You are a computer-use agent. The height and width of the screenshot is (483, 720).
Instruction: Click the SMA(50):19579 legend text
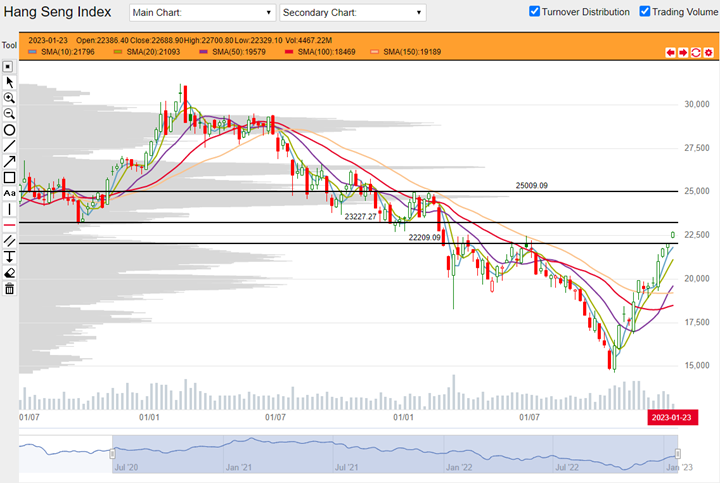(239, 52)
